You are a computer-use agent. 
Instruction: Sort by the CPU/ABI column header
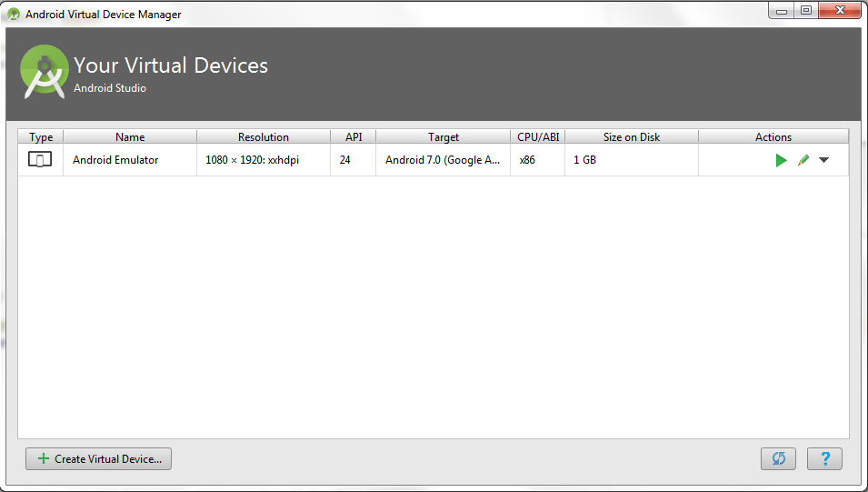(538, 136)
